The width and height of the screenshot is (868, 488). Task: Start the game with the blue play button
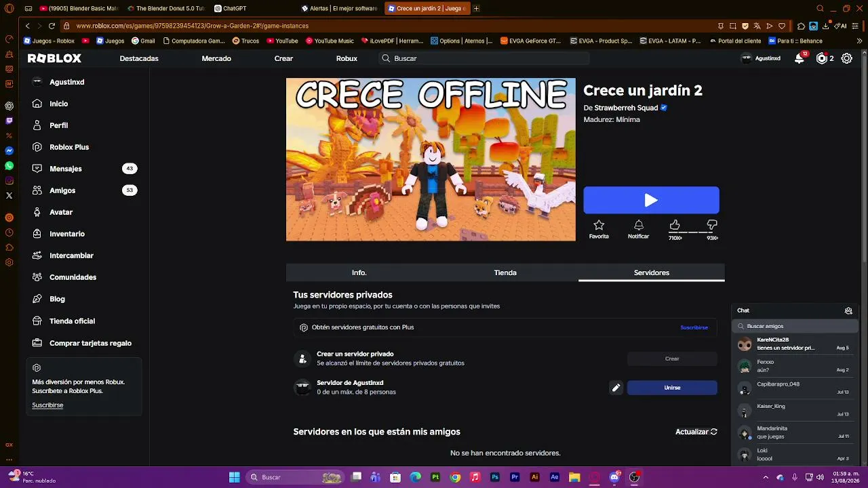click(651, 200)
